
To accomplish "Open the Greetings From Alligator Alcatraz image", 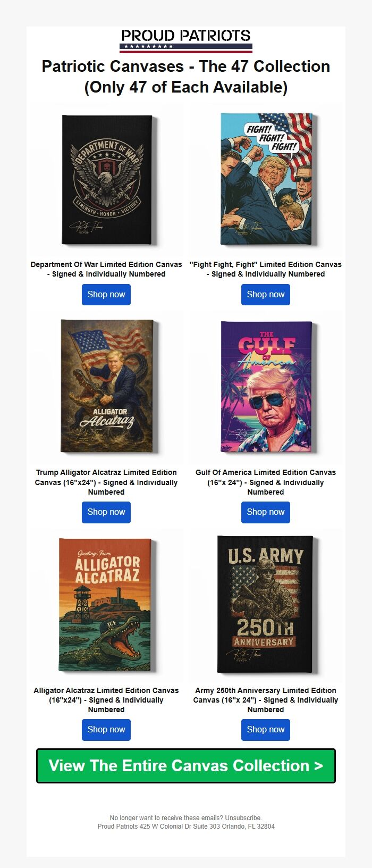I will pos(106,605).
